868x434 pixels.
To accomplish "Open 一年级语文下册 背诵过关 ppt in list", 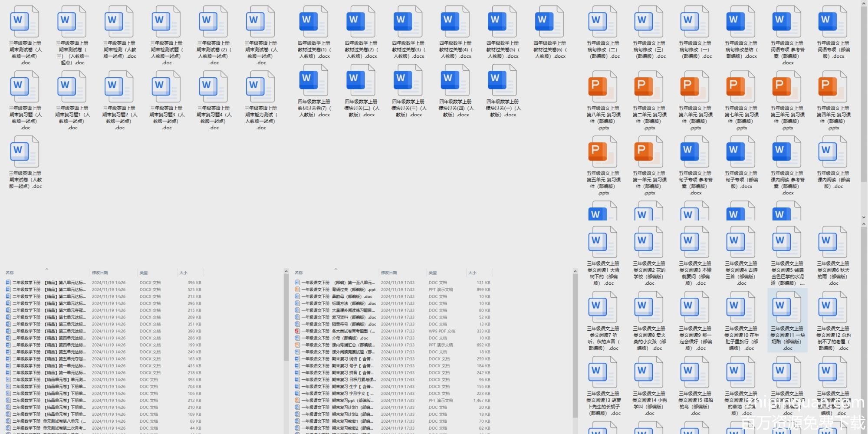I will (x=339, y=289).
